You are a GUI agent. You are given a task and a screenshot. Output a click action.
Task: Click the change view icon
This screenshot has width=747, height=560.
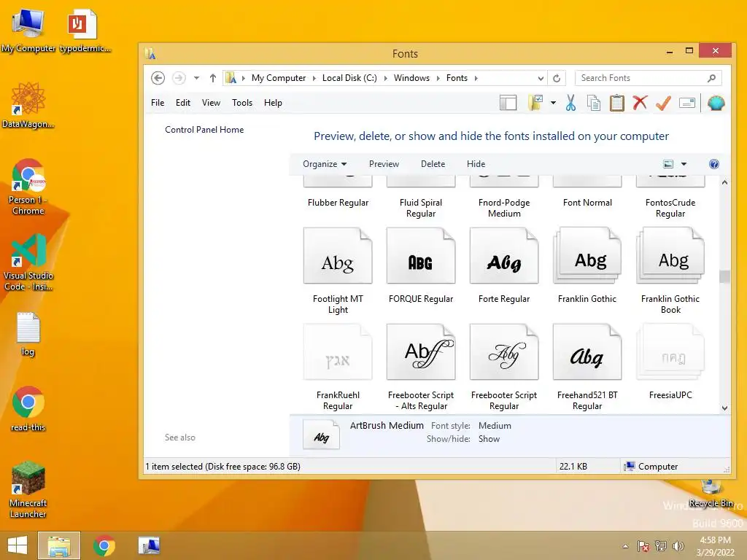668,164
